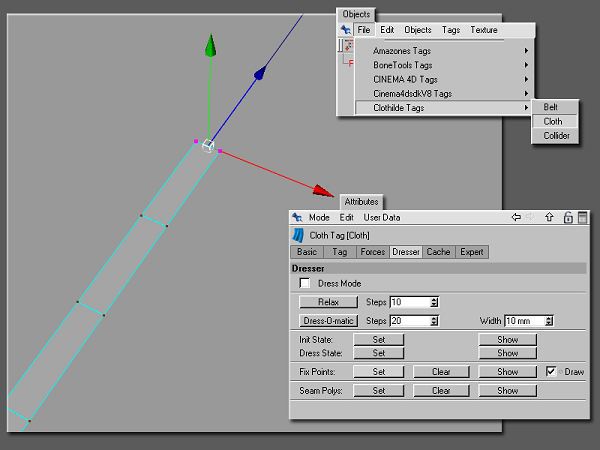The width and height of the screenshot is (600, 450).
Task: Select Cloth from Clothilde Tags submenu
Action: 554,121
